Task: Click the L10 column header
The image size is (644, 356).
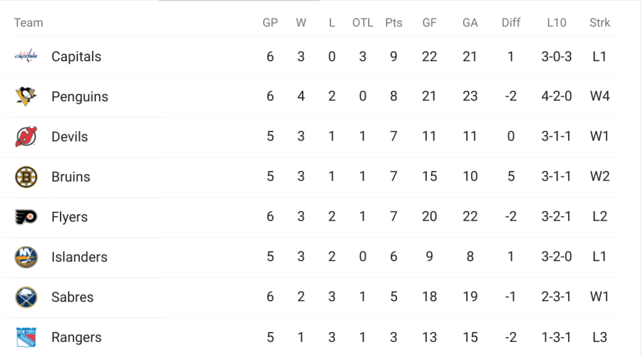Action: [x=556, y=23]
